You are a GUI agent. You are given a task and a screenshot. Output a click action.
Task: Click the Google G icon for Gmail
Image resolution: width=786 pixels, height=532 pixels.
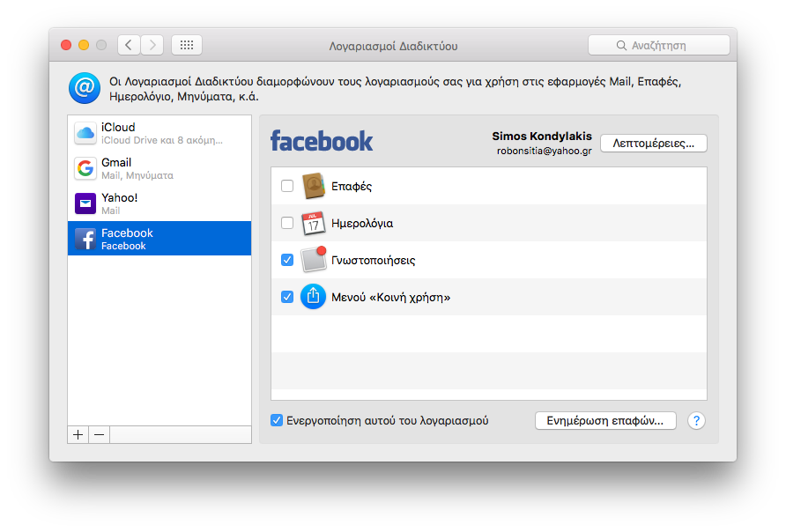(85, 168)
